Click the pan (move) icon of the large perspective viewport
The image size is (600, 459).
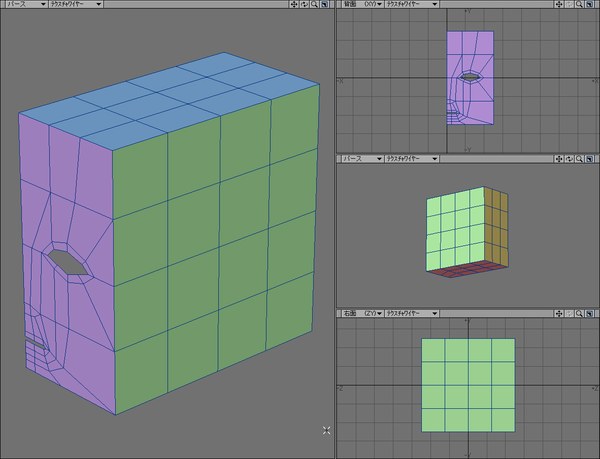pos(294,4)
